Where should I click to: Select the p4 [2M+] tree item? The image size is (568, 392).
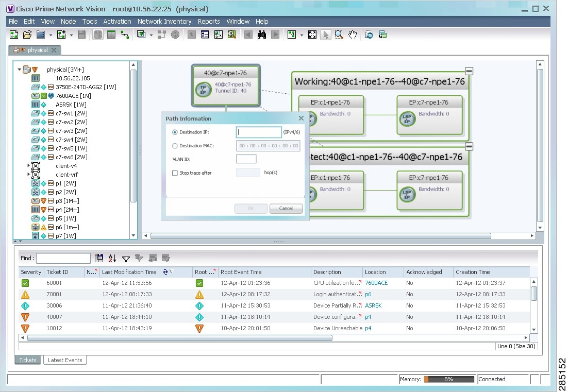click(68, 210)
